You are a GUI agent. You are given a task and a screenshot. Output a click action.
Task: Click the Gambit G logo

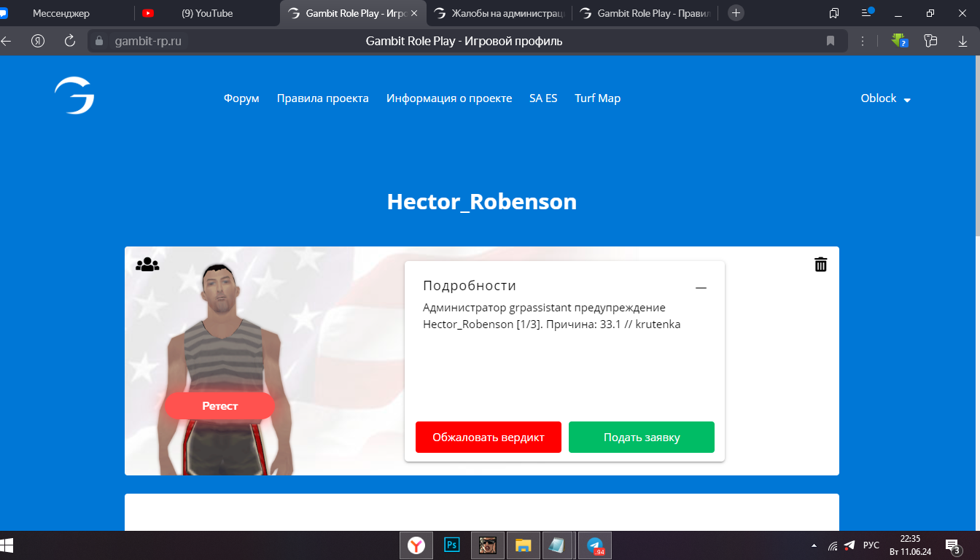pyautogui.click(x=74, y=96)
